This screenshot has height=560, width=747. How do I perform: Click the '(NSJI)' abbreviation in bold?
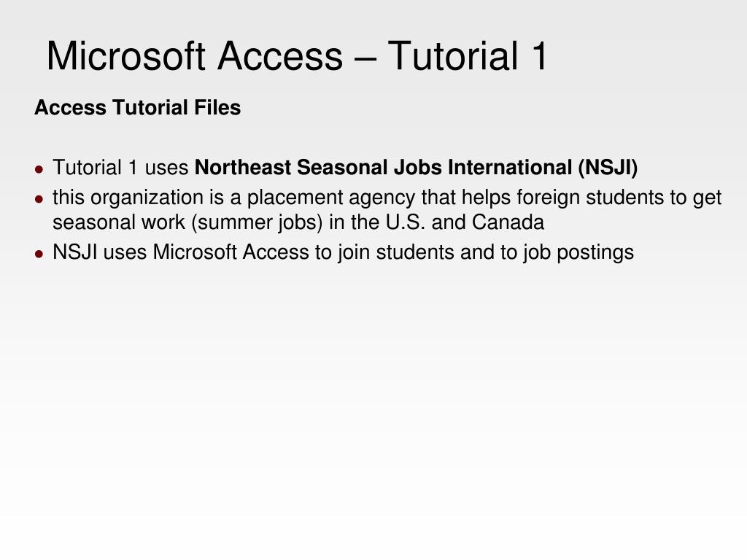point(608,168)
